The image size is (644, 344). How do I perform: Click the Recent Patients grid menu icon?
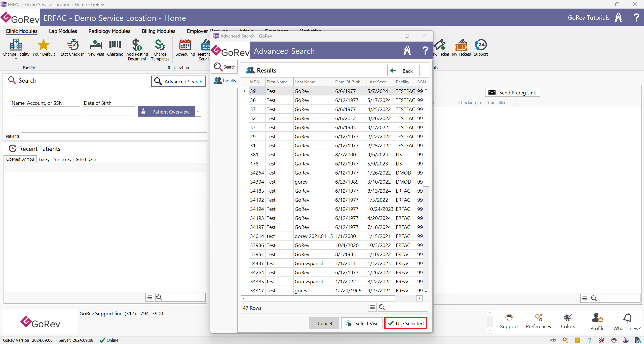click(x=150, y=297)
